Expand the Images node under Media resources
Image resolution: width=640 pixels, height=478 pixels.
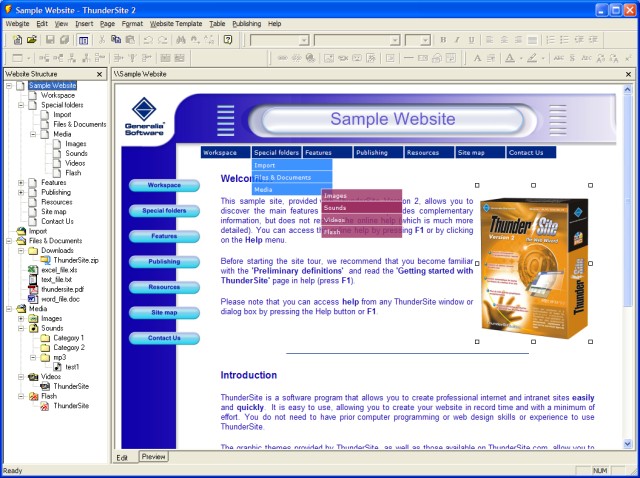coord(21,318)
